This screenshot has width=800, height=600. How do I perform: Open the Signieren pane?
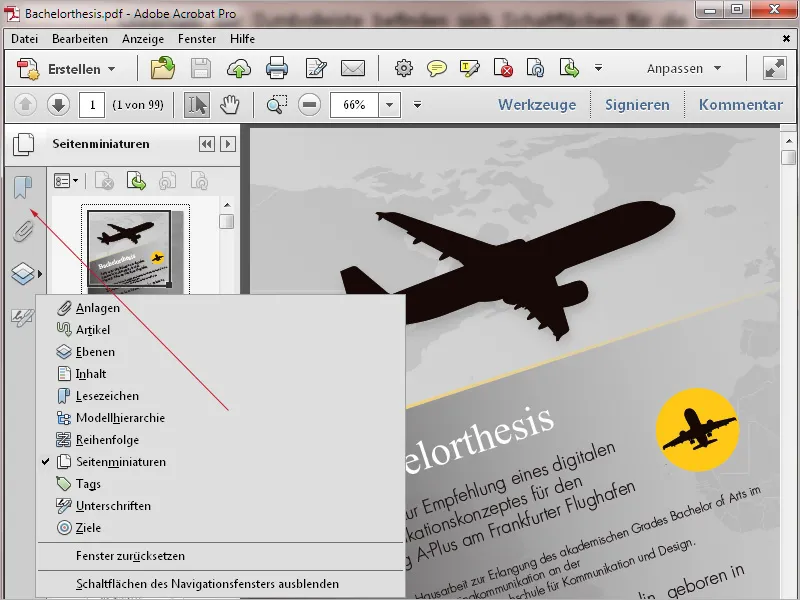637,105
